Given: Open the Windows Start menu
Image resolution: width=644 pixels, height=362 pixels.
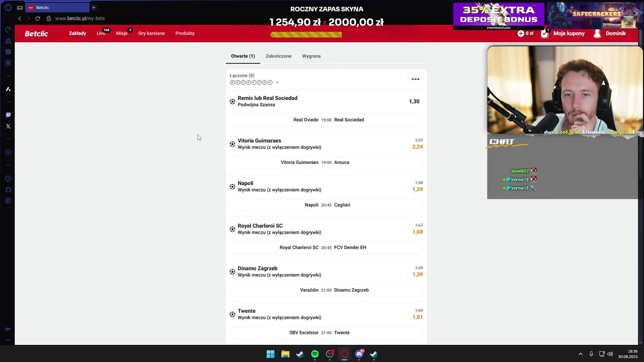Looking at the screenshot, I should click(270, 354).
